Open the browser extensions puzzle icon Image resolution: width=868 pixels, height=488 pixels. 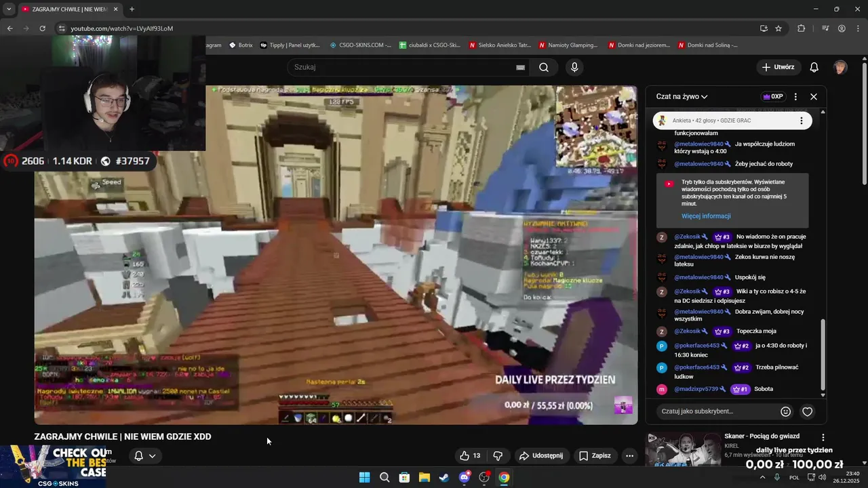click(802, 28)
